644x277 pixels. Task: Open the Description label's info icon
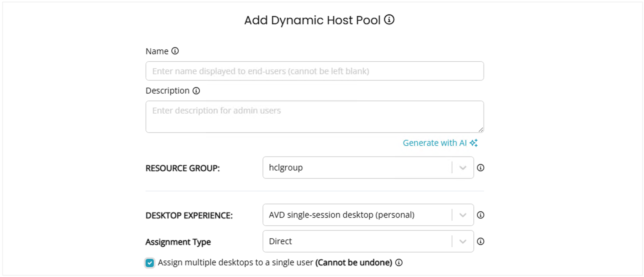[x=196, y=91]
